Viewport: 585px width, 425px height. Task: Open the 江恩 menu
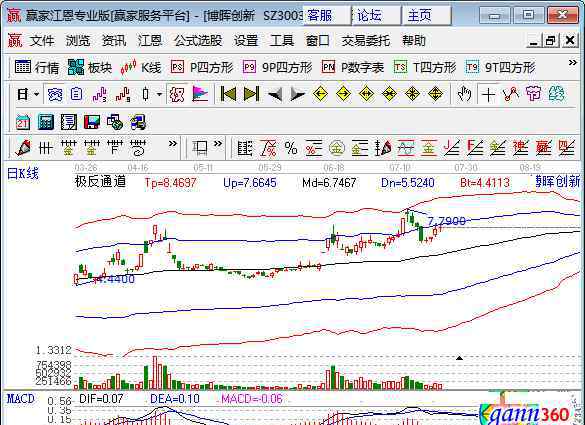click(150, 41)
